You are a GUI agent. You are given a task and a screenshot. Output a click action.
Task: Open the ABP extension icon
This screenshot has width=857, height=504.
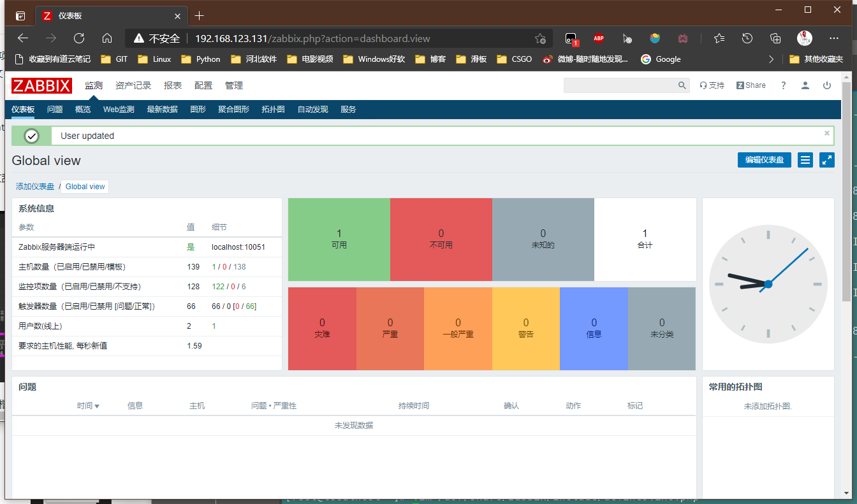[599, 38]
